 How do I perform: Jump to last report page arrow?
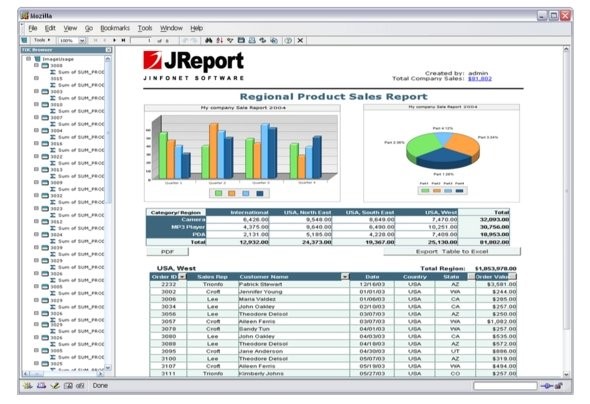tap(123, 40)
